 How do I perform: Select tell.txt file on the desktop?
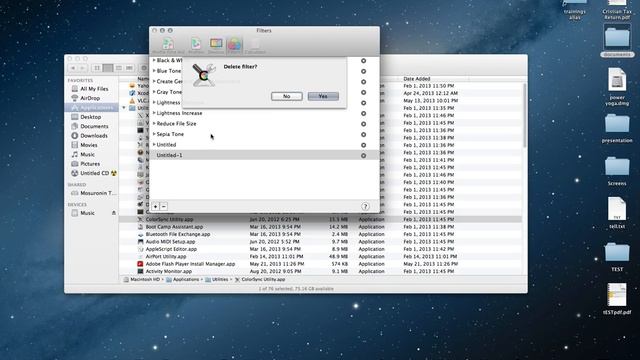(x=617, y=213)
